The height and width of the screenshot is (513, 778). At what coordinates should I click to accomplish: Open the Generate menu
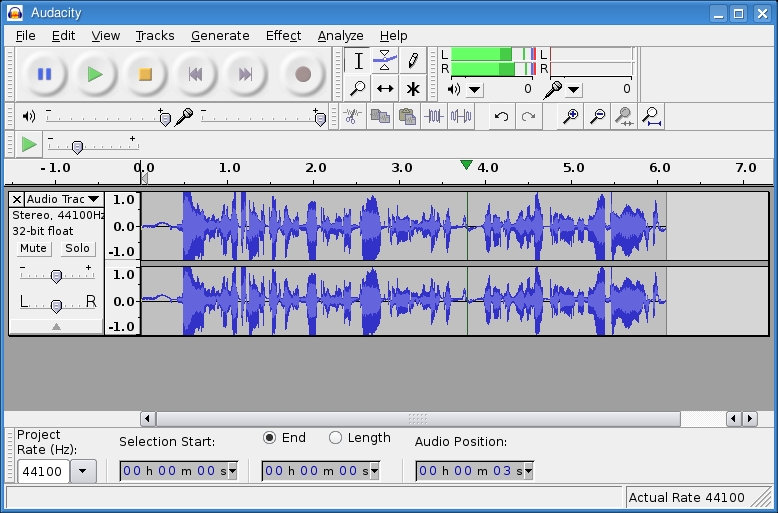220,35
